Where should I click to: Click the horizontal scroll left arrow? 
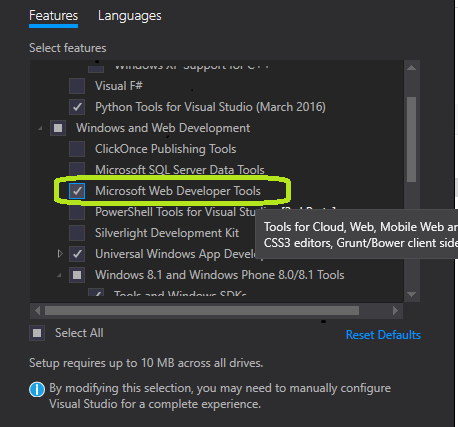tap(37, 311)
